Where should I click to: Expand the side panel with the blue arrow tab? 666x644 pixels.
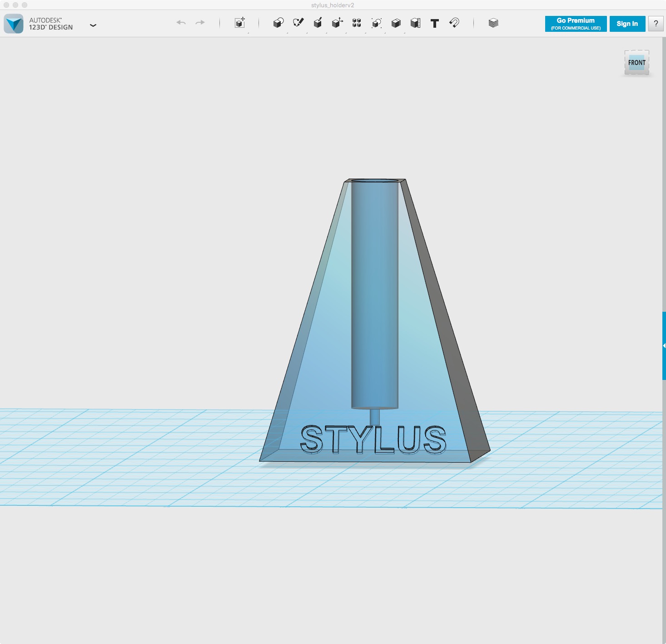pyautogui.click(x=664, y=346)
